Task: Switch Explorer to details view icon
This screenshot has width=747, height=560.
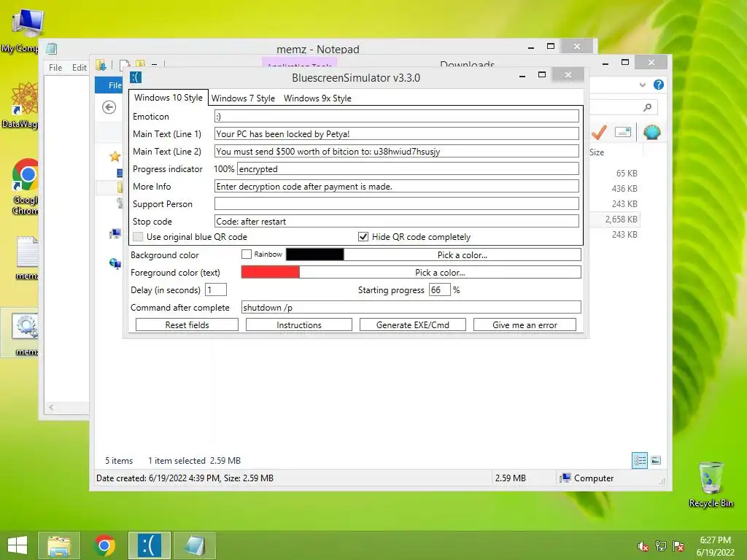Action: (639, 461)
